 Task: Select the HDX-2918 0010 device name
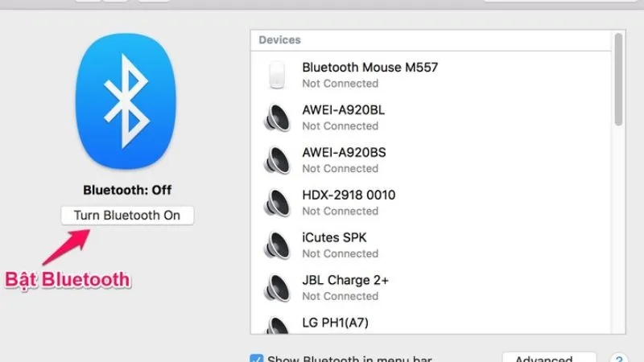pos(349,195)
